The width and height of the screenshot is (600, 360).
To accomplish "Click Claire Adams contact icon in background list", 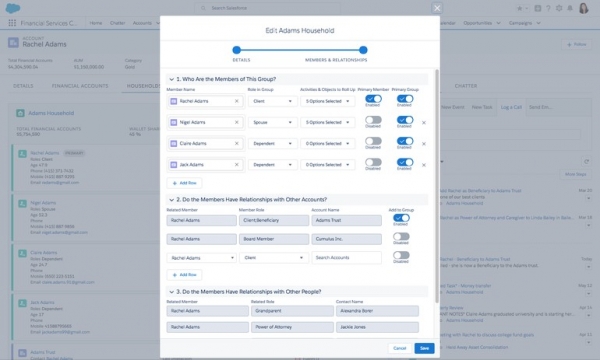I will pyautogui.click(x=23, y=253).
